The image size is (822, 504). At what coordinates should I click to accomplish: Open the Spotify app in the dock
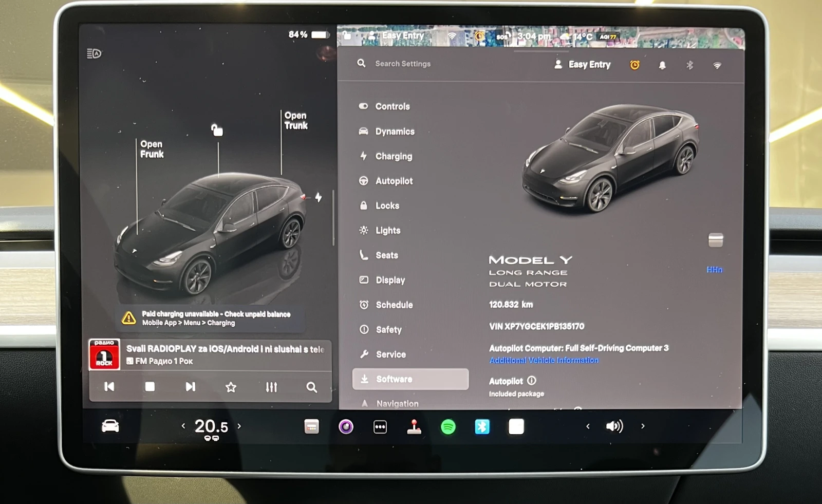click(448, 427)
